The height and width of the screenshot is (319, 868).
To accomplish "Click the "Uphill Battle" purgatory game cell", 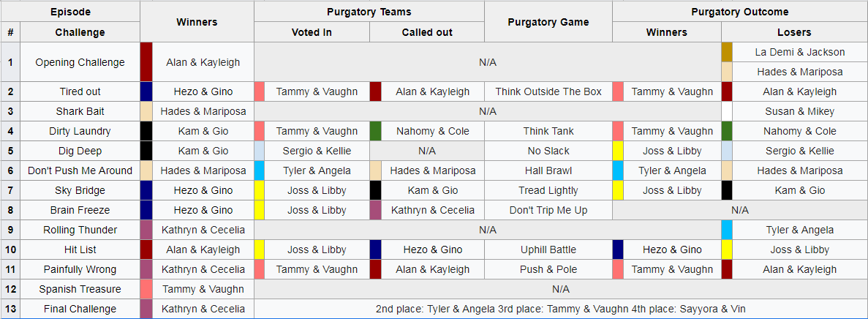I will [x=548, y=249].
